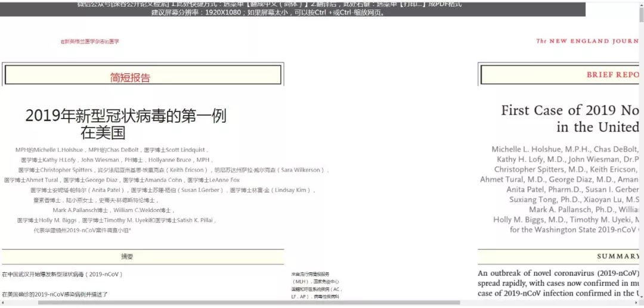The height and width of the screenshot is (308, 644).
Task: Click the line '代表华盛顿州2019-nCoV案件调查小组'
Action: click(82, 231)
